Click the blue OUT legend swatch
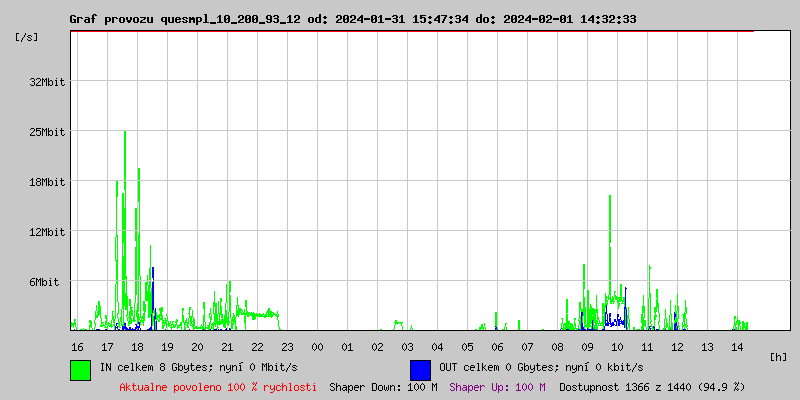This screenshot has width=800, height=400. click(420, 369)
